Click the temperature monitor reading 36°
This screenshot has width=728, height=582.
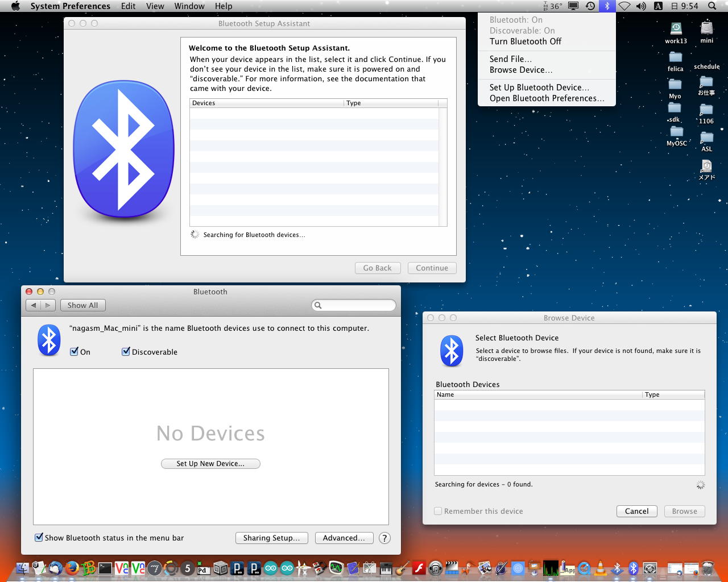pos(553,6)
